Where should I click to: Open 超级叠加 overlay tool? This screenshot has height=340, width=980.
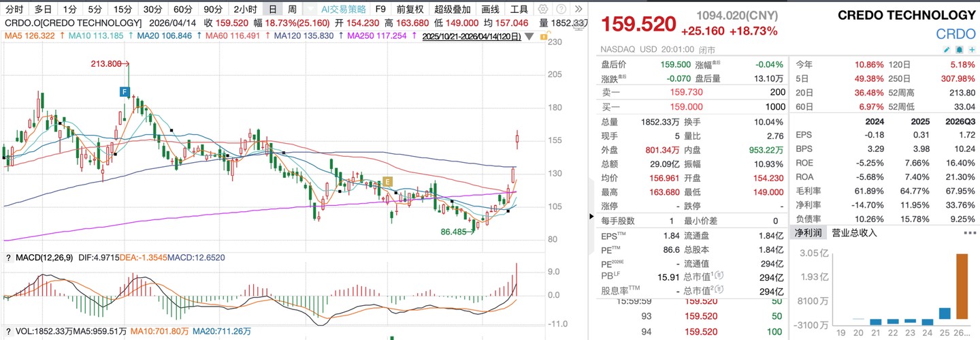click(x=453, y=10)
